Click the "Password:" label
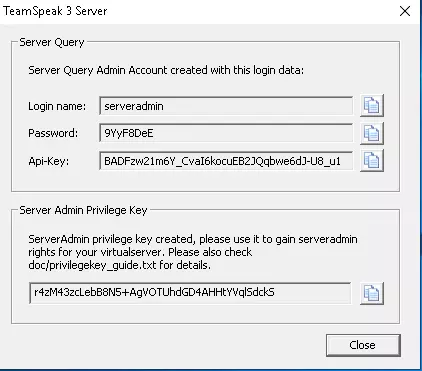Viewport: 422px width, 371px height. coord(53,133)
